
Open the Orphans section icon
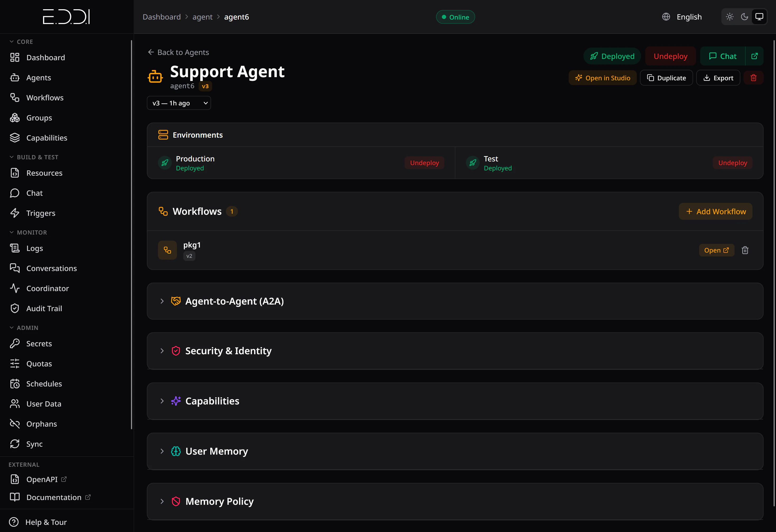[15, 423]
